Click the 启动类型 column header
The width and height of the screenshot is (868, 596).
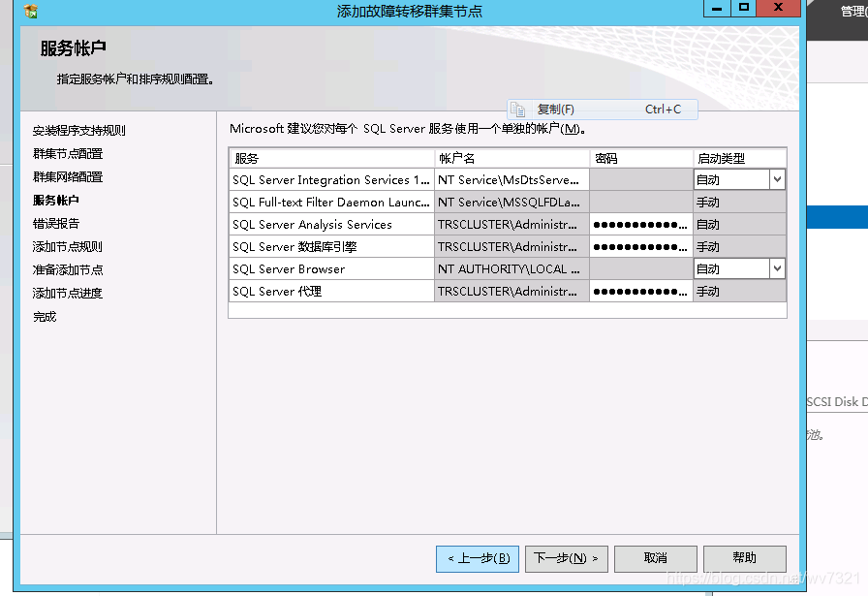tap(739, 158)
